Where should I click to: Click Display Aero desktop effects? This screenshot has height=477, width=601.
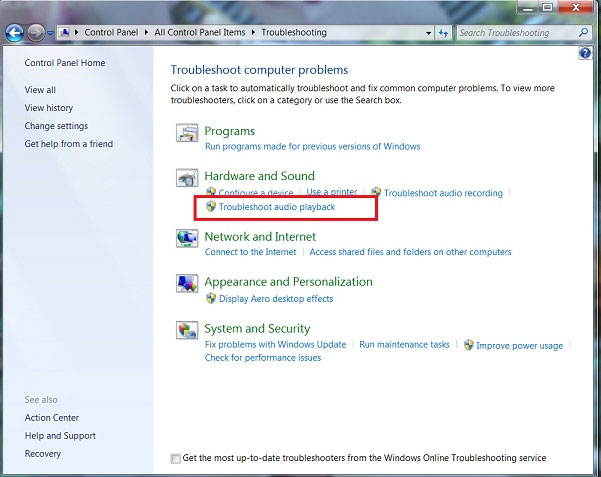276,299
